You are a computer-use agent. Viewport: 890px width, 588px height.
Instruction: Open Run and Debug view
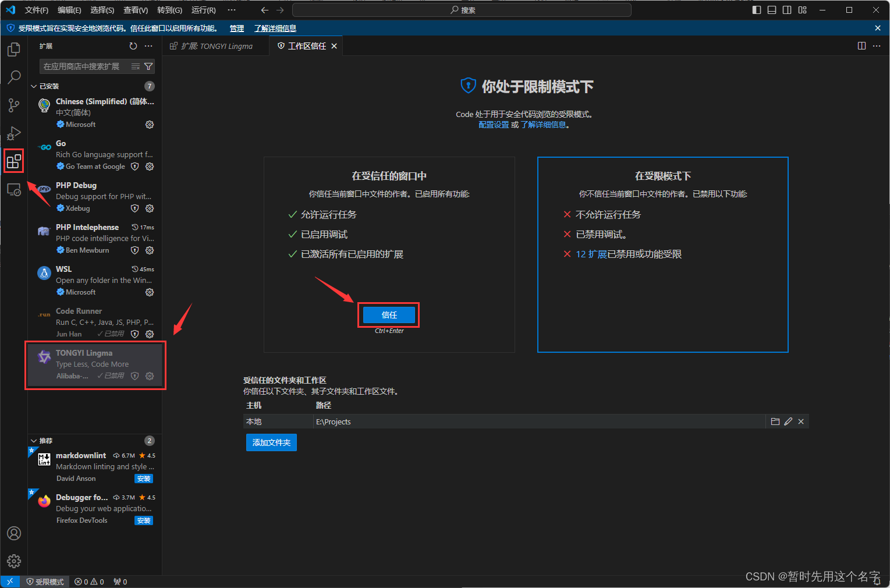point(14,133)
